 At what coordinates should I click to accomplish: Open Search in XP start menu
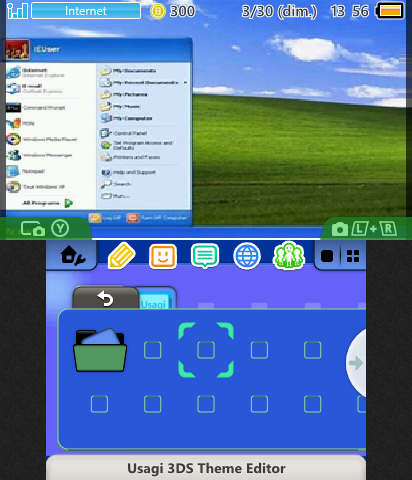click(x=116, y=184)
